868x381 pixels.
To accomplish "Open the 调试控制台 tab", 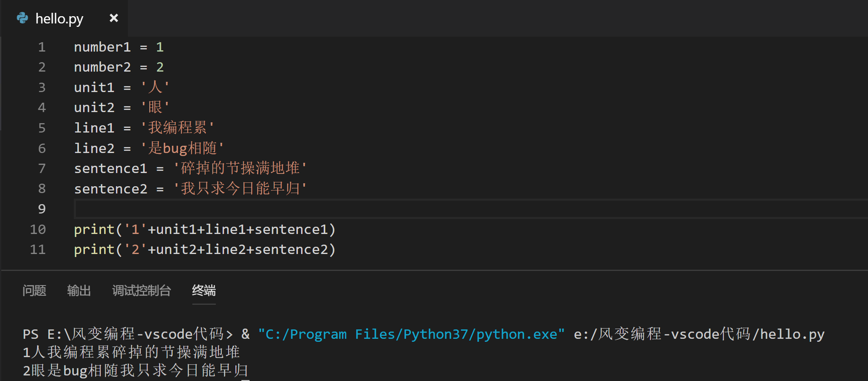I will pos(142,291).
